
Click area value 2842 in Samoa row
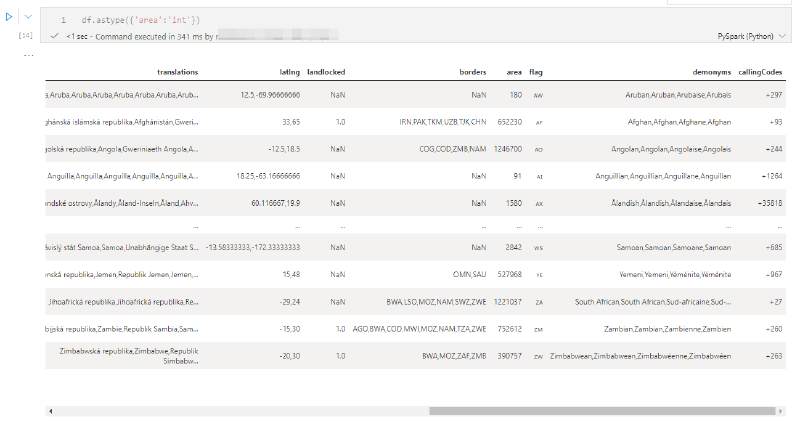pyautogui.click(x=513, y=247)
